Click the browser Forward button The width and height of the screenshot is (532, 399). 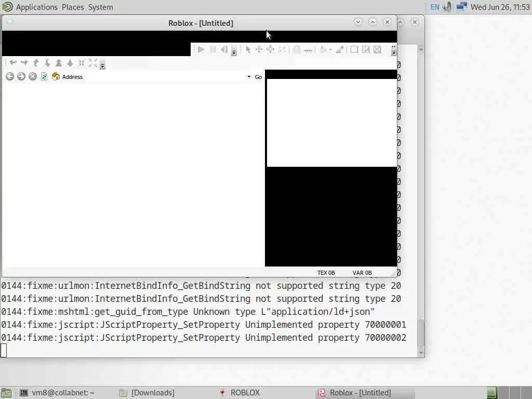tap(21, 77)
